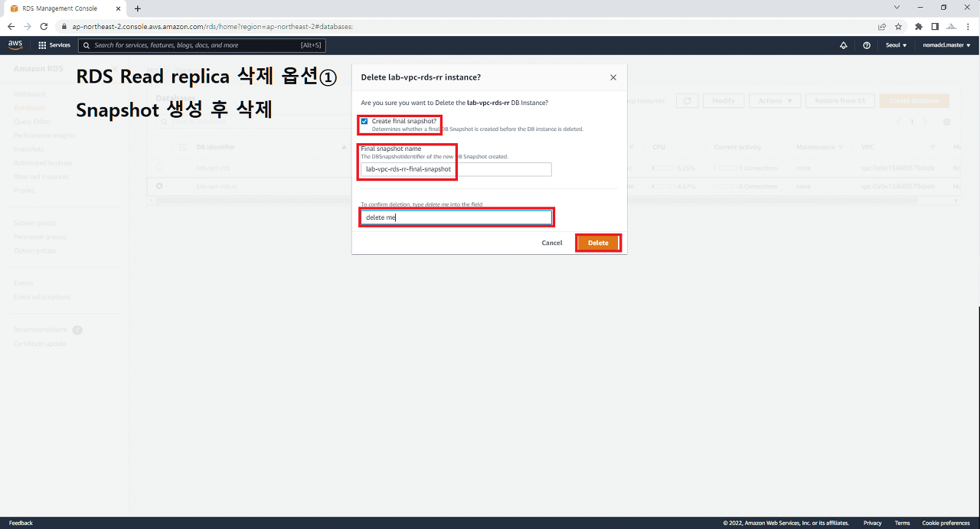This screenshot has height=529, width=980.
Task: Reload the browser page
Action: click(44, 26)
